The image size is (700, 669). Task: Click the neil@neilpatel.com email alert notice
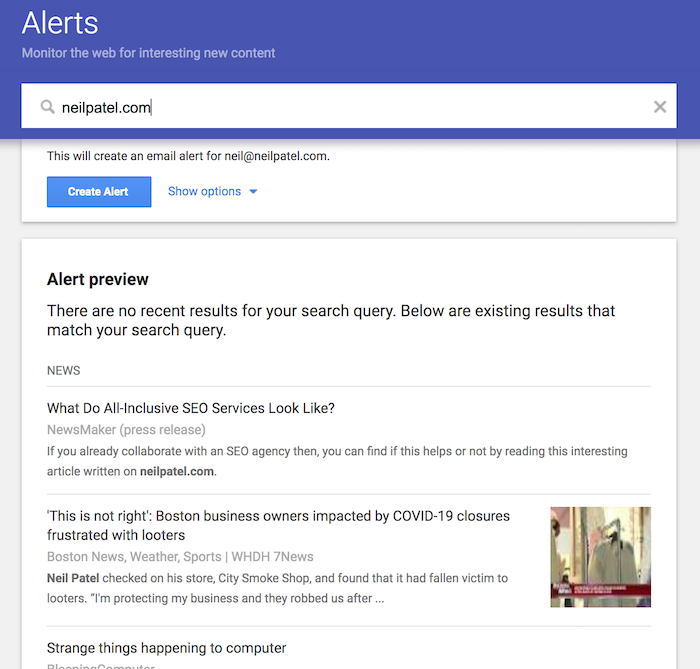click(x=188, y=156)
